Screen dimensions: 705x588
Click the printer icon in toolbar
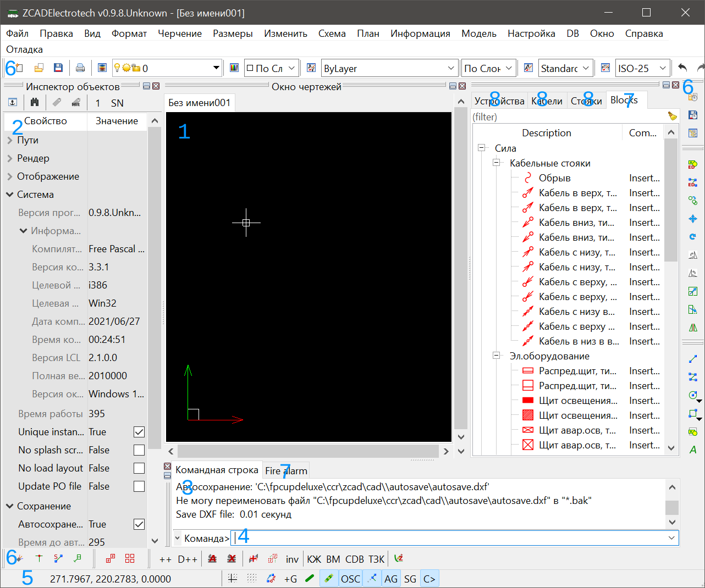(x=80, y=68)
